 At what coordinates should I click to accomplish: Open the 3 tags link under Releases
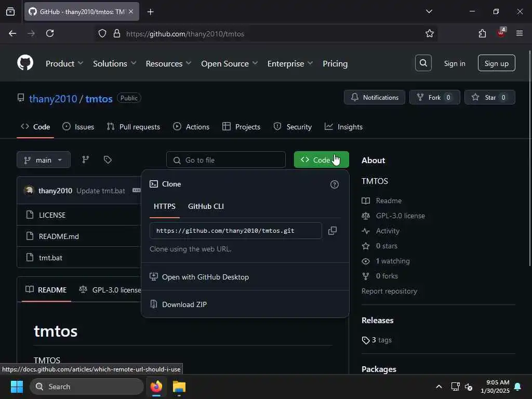pos(377,340)
